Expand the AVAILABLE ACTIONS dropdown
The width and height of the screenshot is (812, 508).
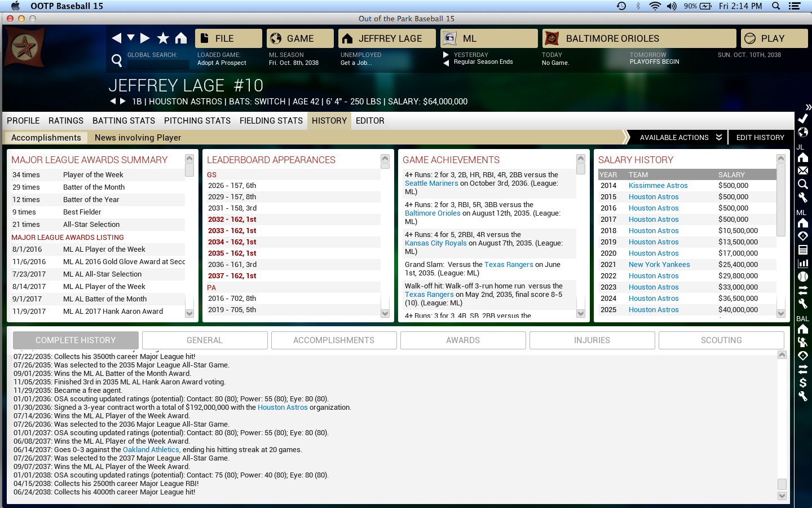[680, 137]
